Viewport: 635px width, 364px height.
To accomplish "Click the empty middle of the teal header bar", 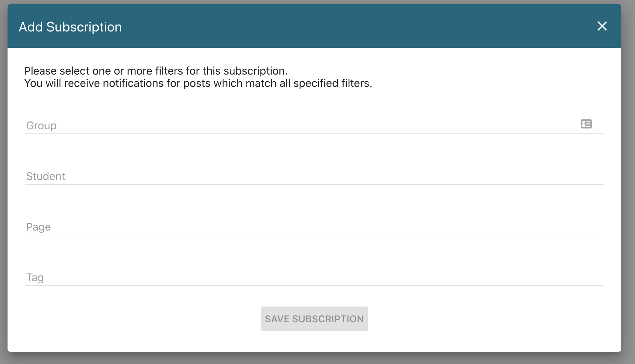I will (x=343, y=26).
